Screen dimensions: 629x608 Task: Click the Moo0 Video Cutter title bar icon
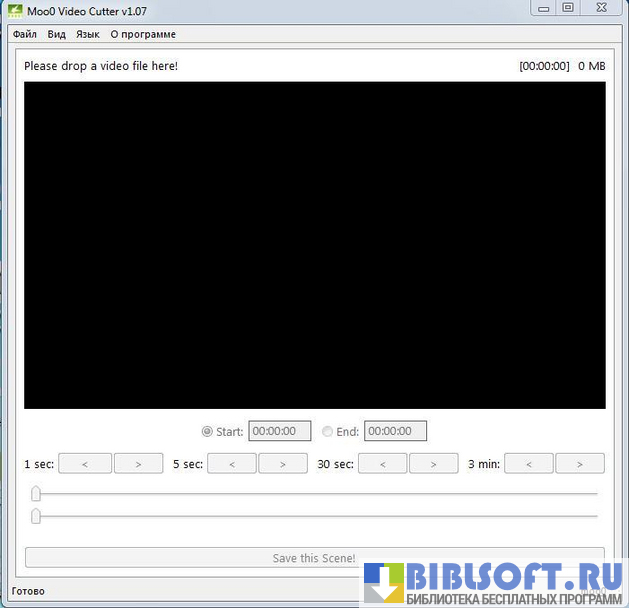pos(15,10)
